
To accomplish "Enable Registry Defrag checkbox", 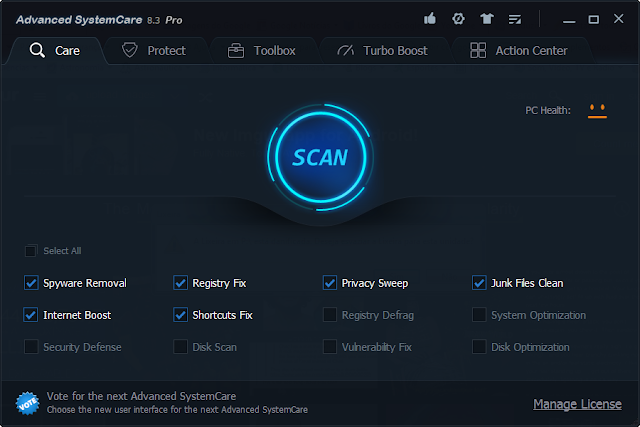I will click(x=330, y=315).
